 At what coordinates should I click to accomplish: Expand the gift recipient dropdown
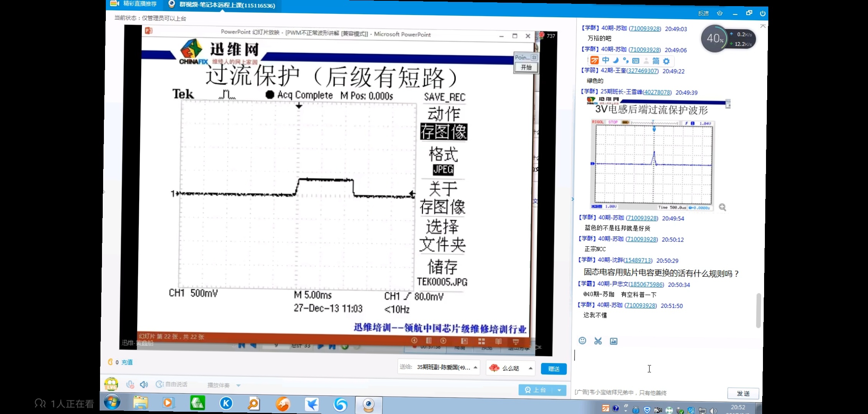(475, 367)
